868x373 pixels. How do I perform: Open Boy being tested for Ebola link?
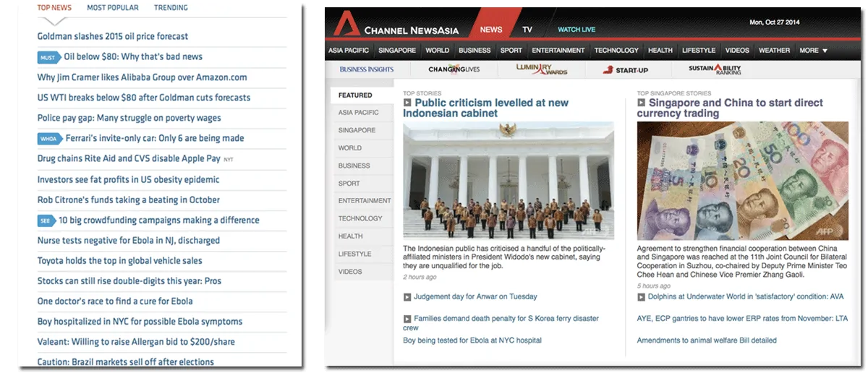472,340
